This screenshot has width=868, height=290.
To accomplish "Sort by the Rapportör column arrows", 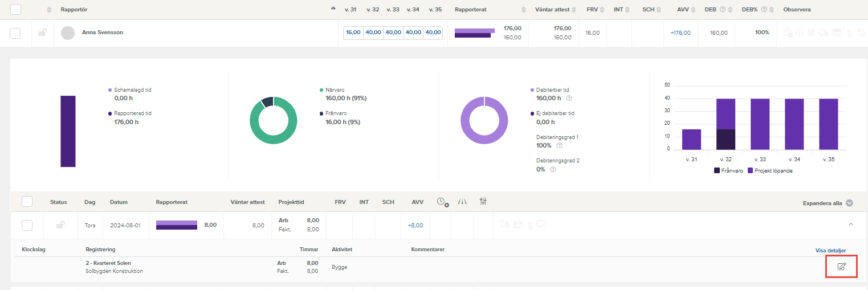I will (49, 10).
